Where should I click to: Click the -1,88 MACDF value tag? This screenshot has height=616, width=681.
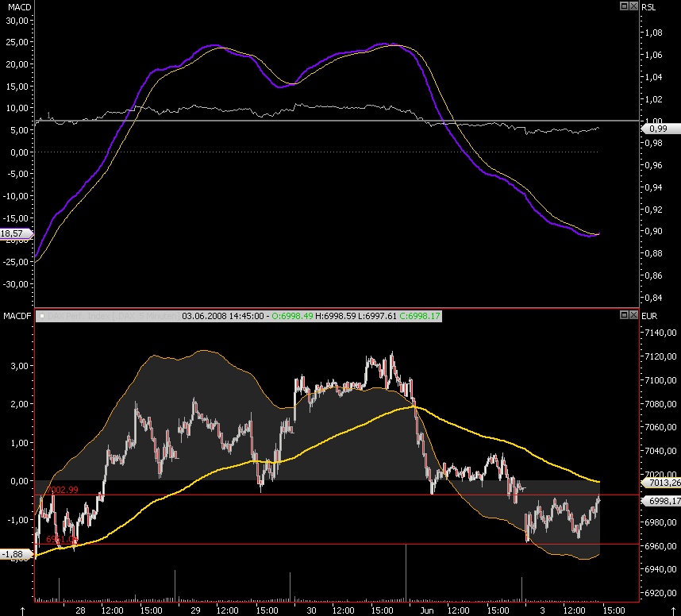click(16, 554)
